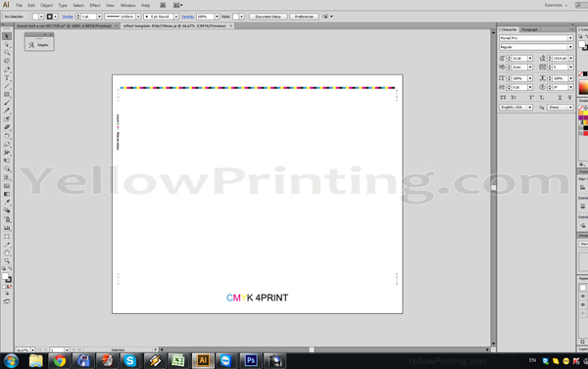Select the Pencil tool
The height and width of the screenshot is (369, 588).
coord(7,111)
